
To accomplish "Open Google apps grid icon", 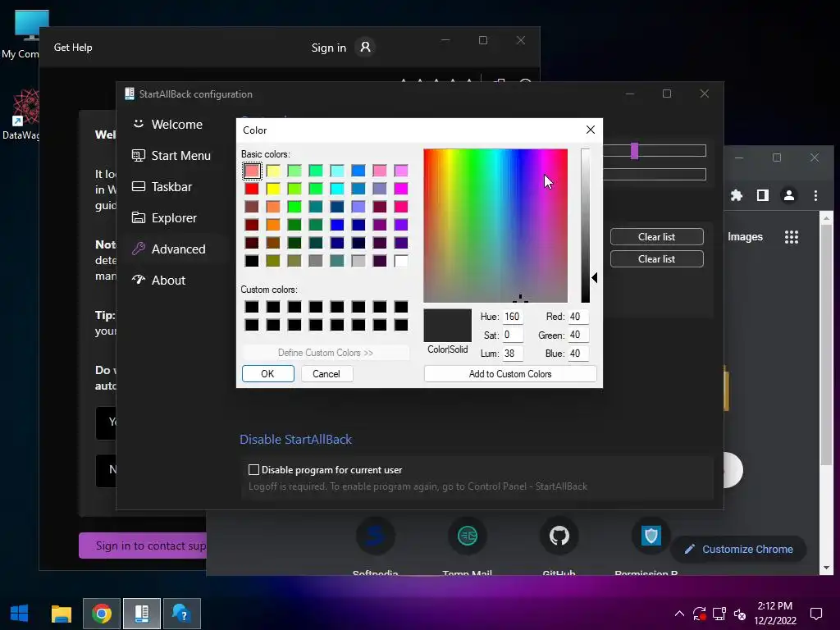I will tap(792, 237).
